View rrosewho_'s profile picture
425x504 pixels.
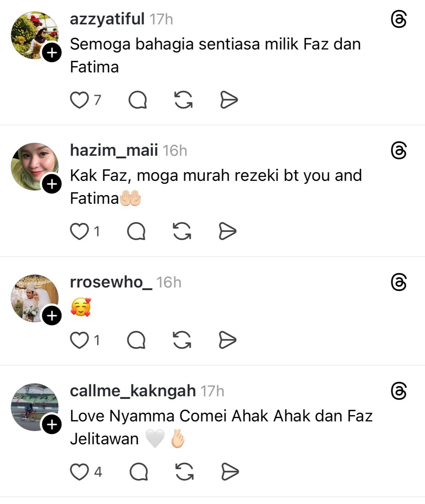coord(31,295)
